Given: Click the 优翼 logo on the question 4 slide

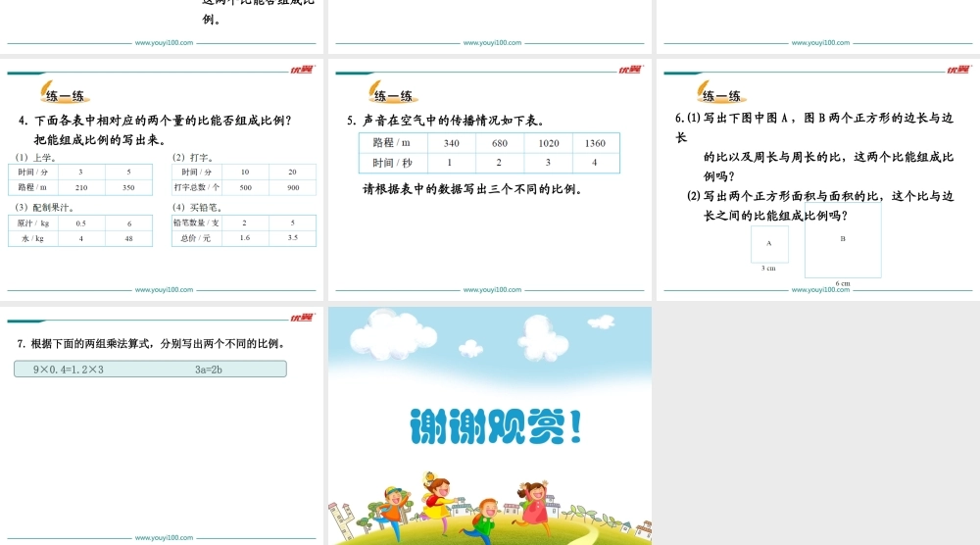Looking at the screenshot, I should [301, 70].
